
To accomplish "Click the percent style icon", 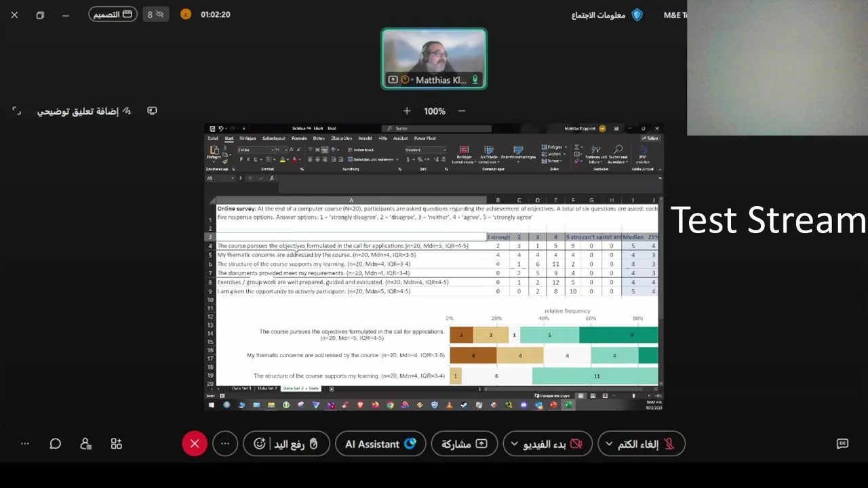I will pyautogui.click(x=420, y=159).
